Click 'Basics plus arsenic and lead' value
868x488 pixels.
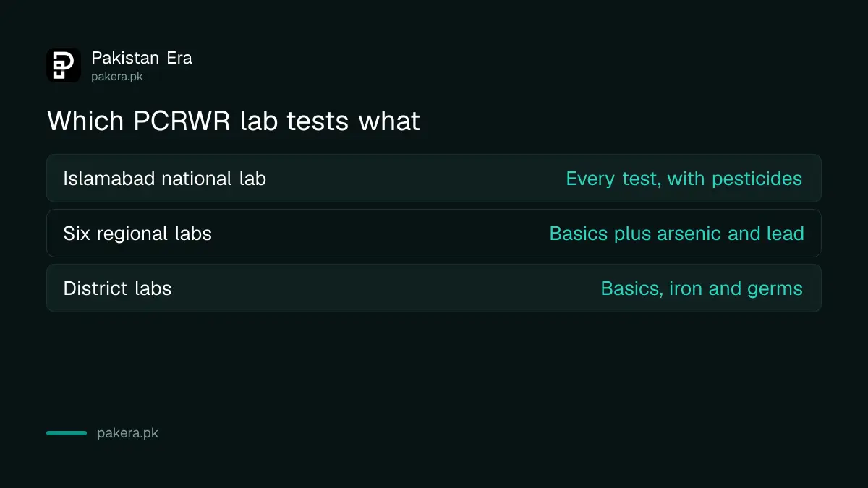[x=676, y=234]
